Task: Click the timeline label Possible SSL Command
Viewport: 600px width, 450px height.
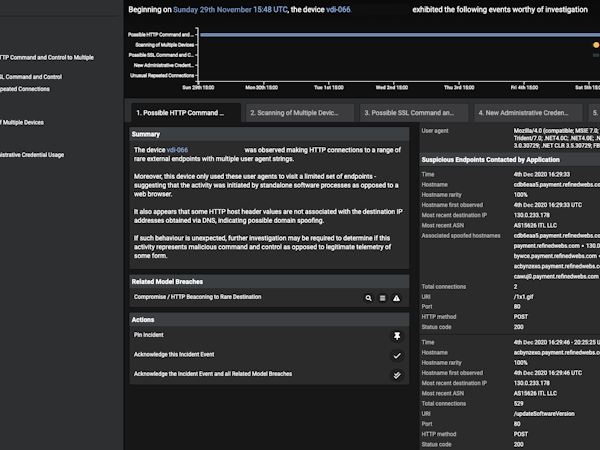Action: tap(161, 55)
